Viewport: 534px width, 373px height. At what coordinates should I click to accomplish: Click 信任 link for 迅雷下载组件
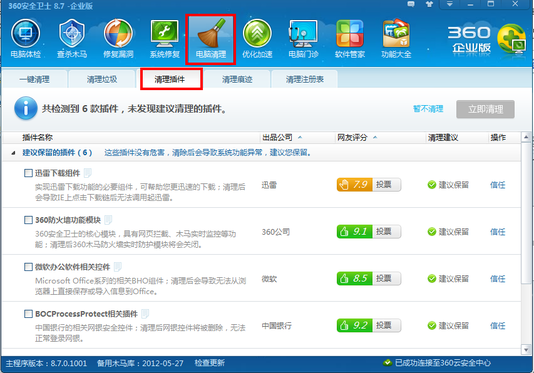click(498, 185)
